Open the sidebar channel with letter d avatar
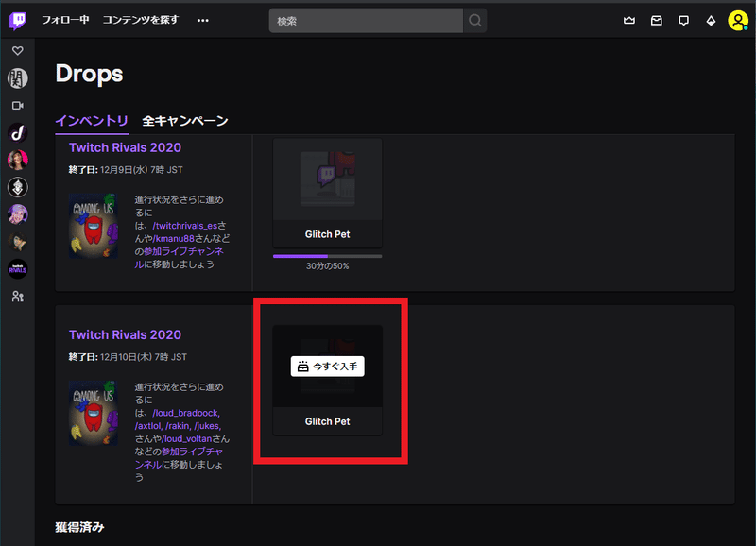Screen dimensions: 756x546 (x=18, y=133)
